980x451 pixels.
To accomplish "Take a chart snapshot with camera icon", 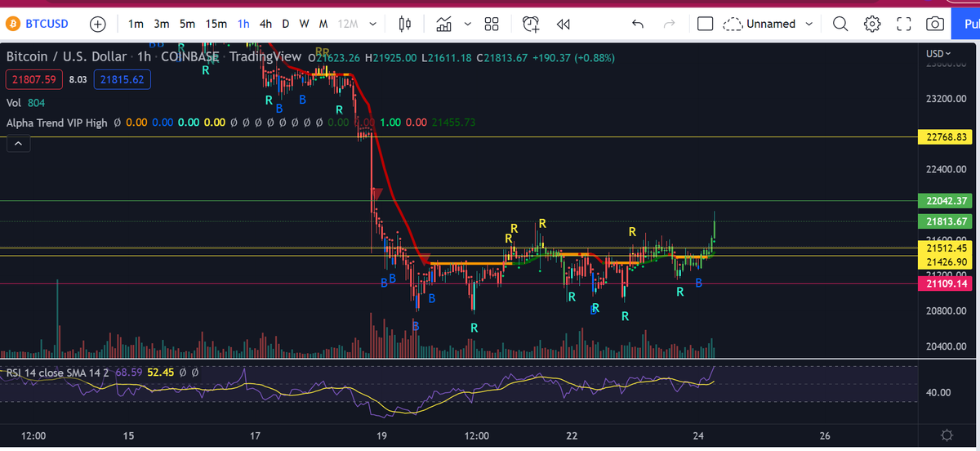I will 934,24.
